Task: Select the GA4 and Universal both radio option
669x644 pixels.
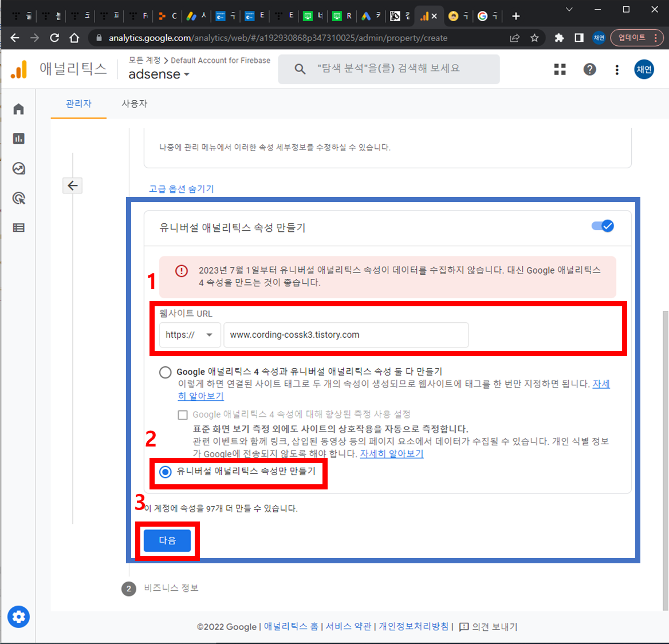Action: (x=165, y=372)
